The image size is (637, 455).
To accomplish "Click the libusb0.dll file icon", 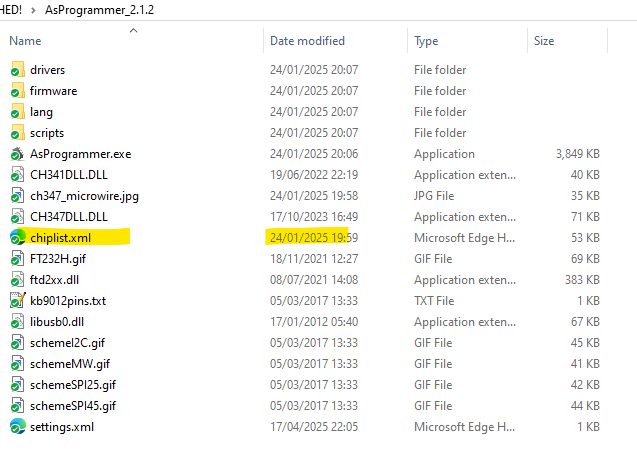I will (17, 322).
